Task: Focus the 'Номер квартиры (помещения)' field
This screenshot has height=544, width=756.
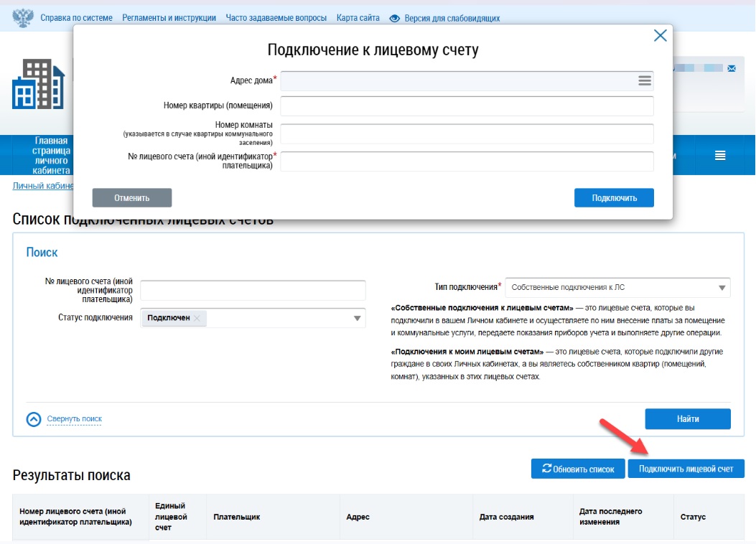Action: (x=467, y=106)
